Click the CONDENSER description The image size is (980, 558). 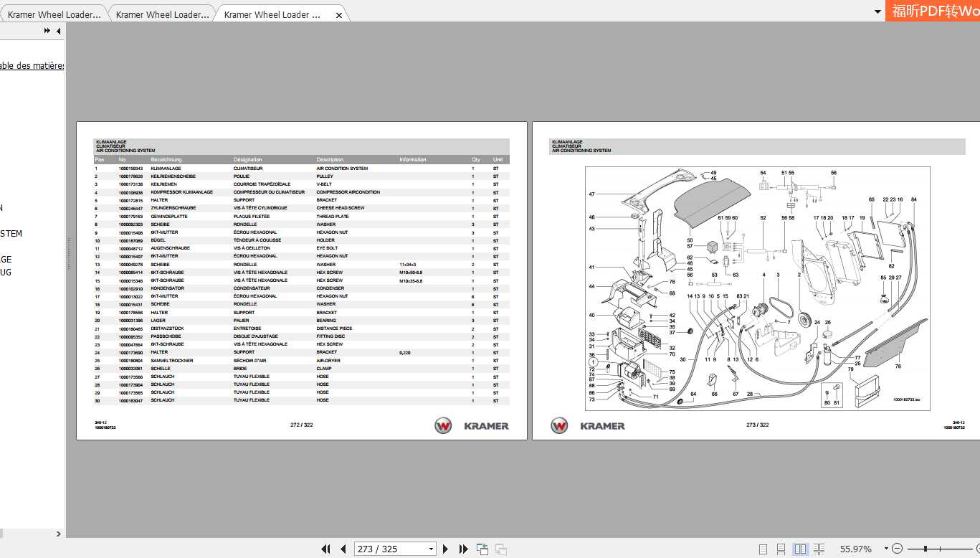pyautogui.click(x=330, y=288)
